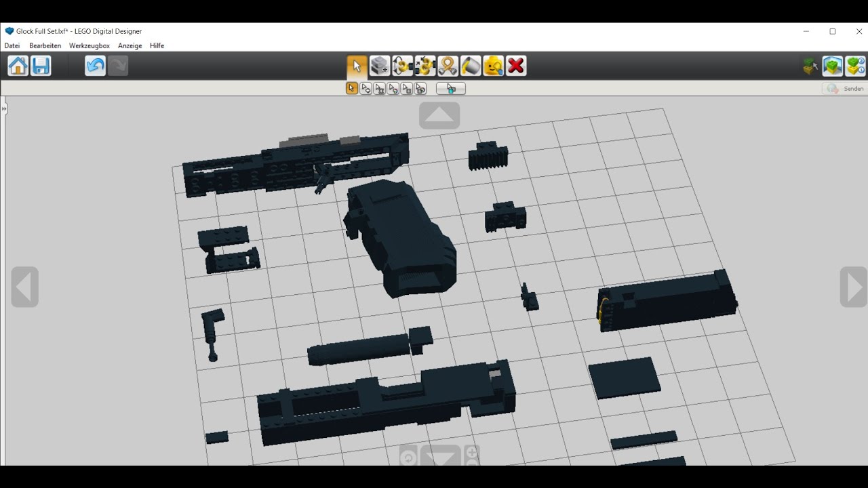Open the Datei menu
Viewport: 868px width, 488px height.
pos(12,45)
